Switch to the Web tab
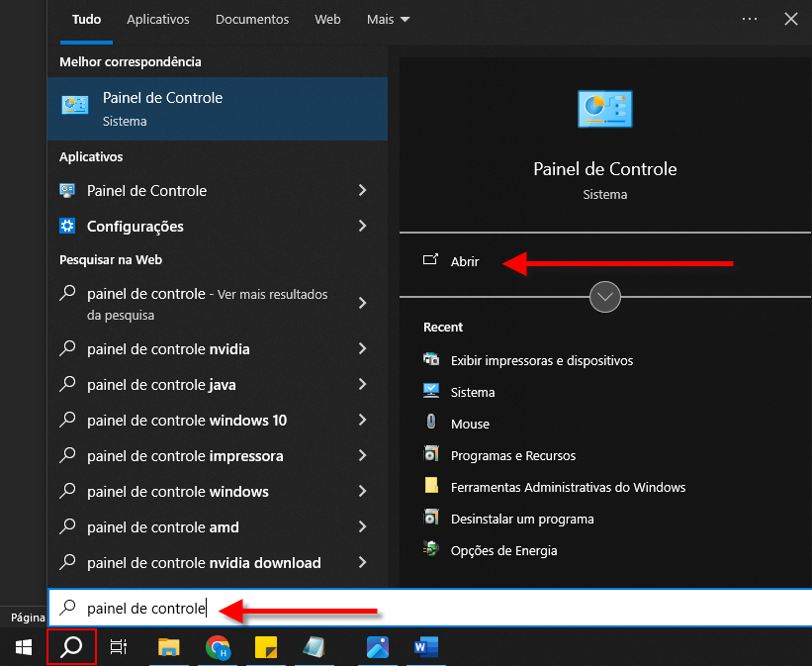 327,20
